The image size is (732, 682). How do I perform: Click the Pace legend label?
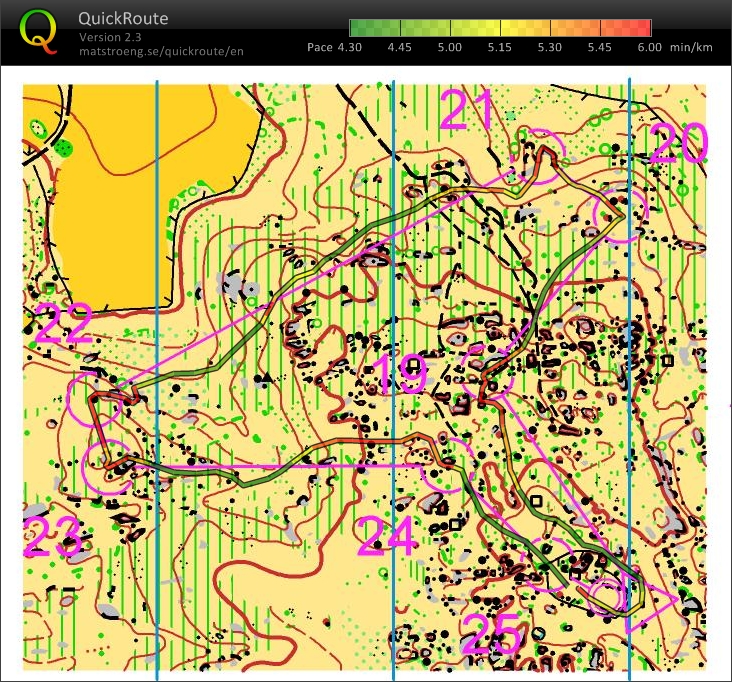(320, 47)
